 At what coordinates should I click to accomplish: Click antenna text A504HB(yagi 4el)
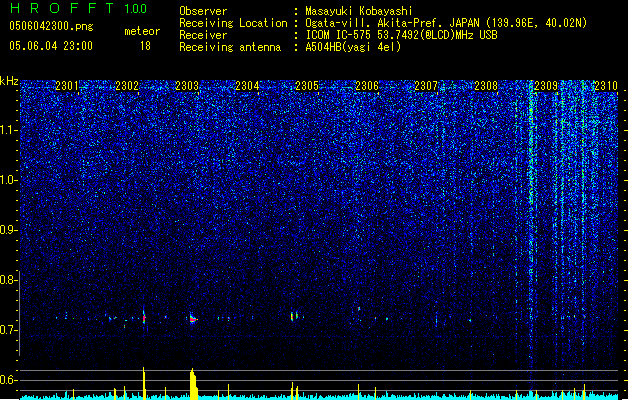click(x=353, y=47)
